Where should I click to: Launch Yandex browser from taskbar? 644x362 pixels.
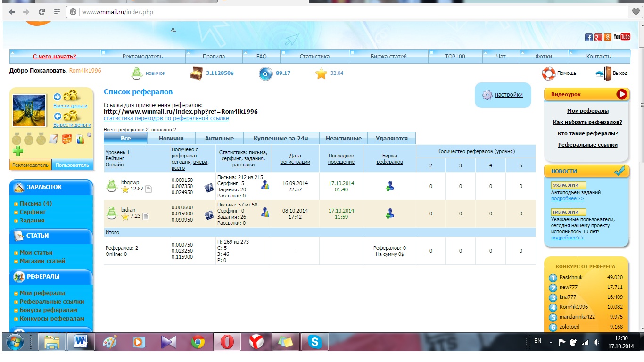click(x=256, y=342)
